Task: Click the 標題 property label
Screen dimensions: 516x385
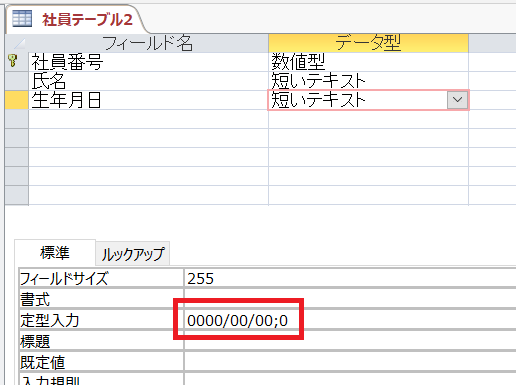Action: tap(101, 341)
